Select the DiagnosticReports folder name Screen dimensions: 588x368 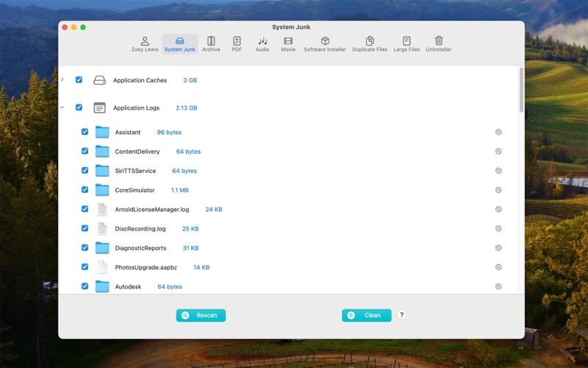tap(140, 248)
